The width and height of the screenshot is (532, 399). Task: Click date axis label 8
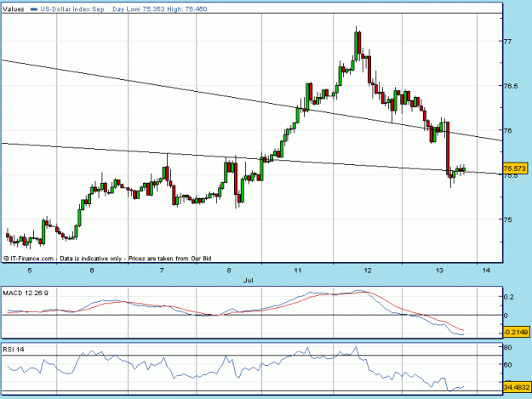229,271
